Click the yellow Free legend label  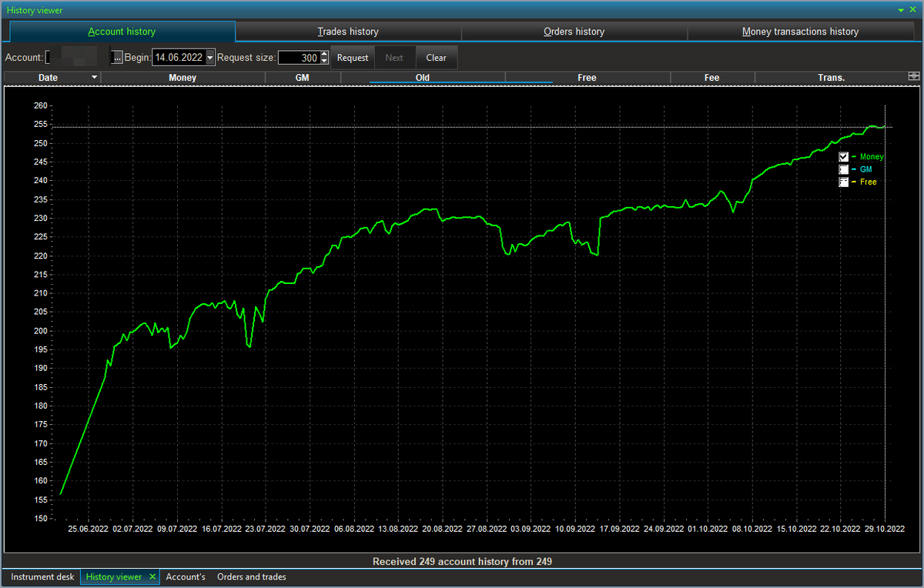click(x=868, y=182)
